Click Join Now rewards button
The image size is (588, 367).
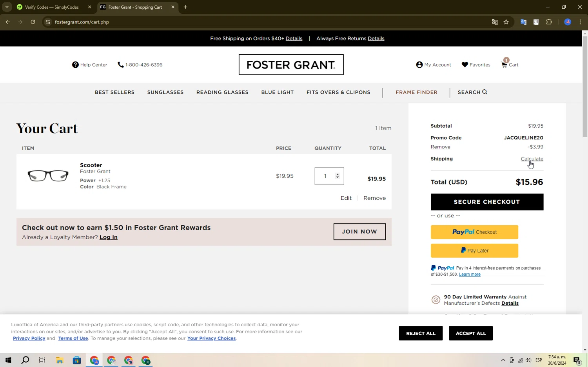pos(359,231)
